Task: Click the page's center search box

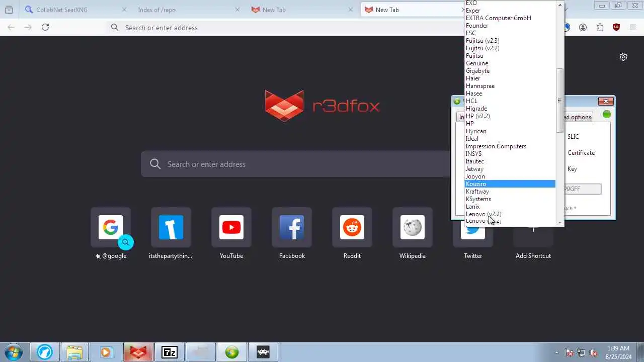Action: pos(295,164)
